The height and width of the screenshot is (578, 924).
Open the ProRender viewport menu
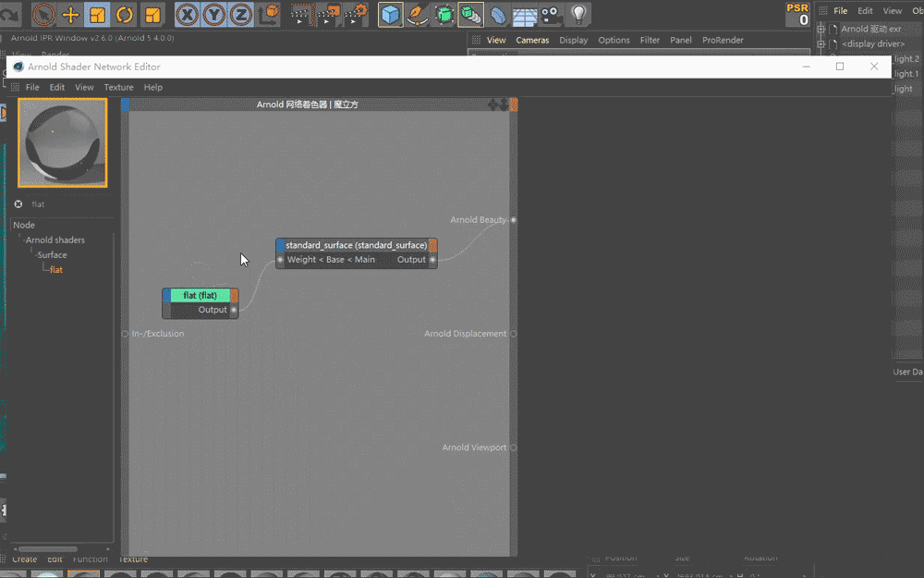[x=723, y=40]
